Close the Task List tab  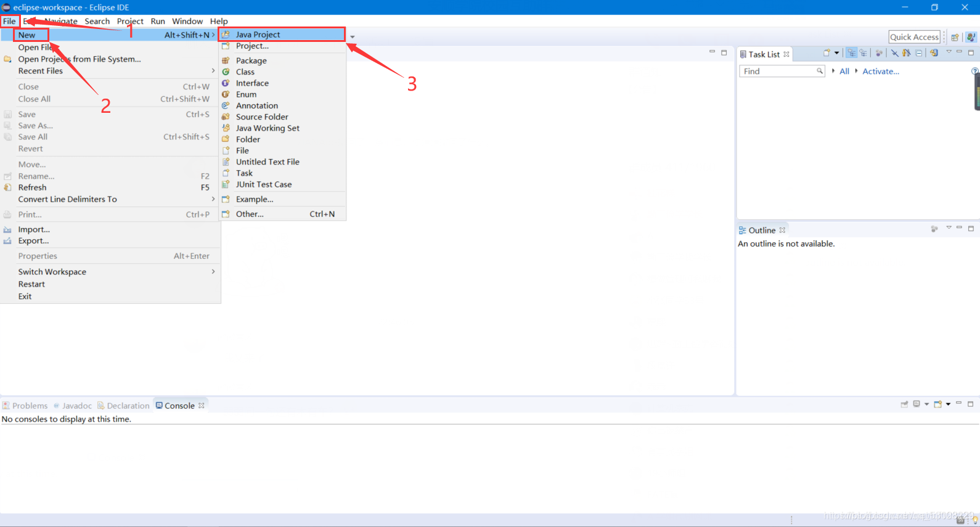pos(786,54)
